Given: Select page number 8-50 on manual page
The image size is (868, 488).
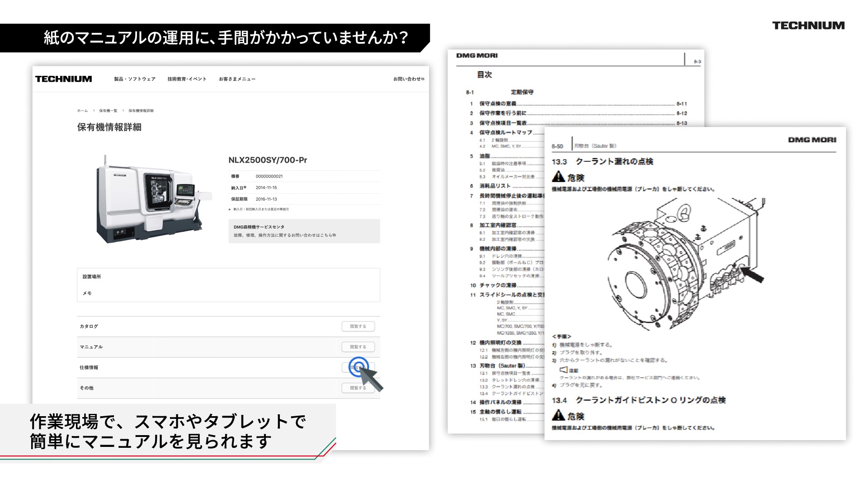Looking at the screenshot, I should [557, 146].
